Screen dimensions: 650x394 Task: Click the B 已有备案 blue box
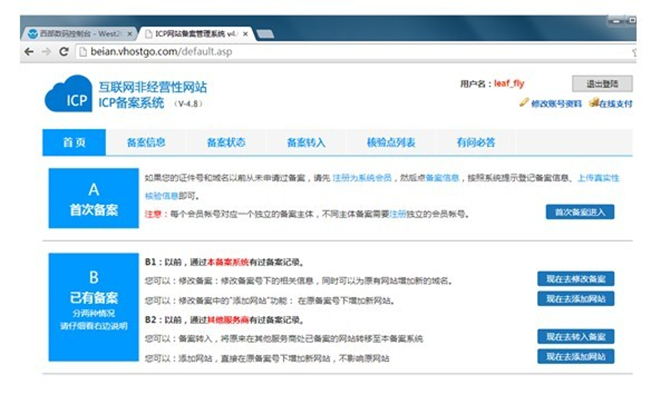click(94, 307)
